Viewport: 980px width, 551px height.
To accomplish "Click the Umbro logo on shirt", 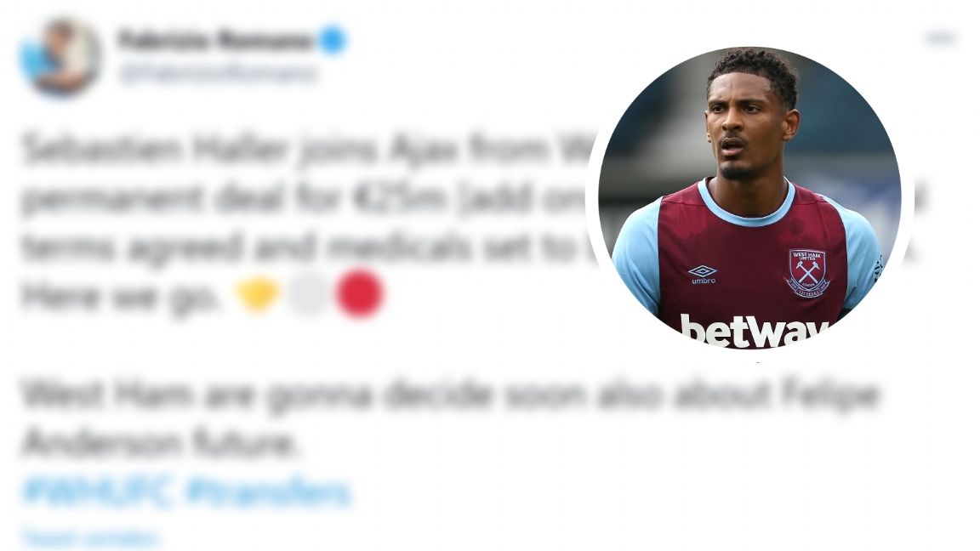I will [703, 274].
